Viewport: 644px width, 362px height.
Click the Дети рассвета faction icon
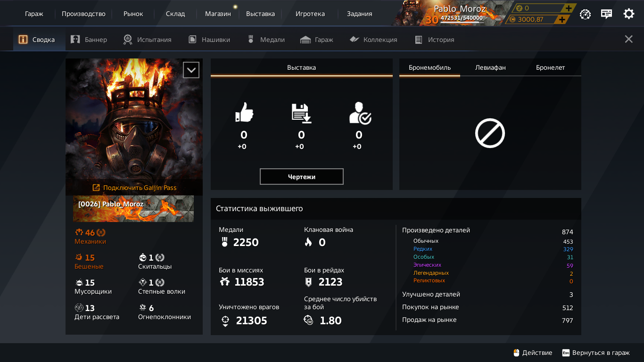click(x=79, y=308)
